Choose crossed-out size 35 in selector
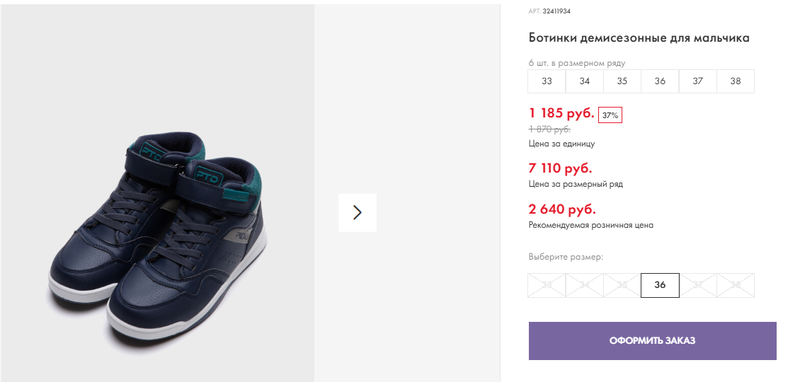 622,285
